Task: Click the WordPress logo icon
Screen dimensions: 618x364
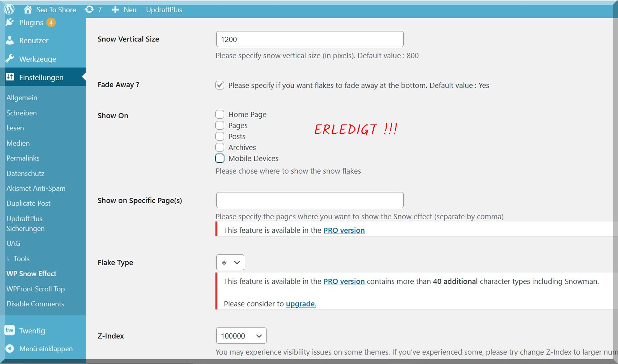Action: point(9,9)
